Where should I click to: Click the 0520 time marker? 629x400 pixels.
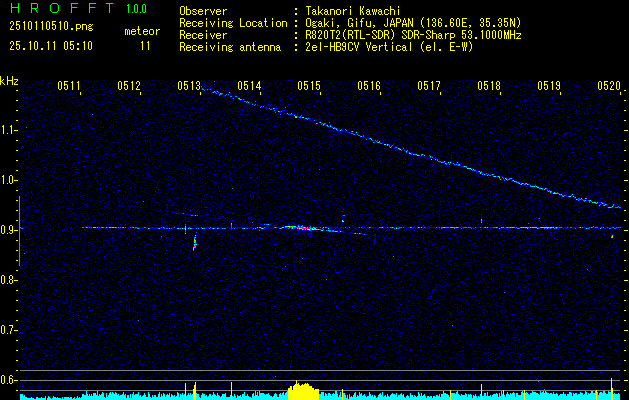point(609,85)
